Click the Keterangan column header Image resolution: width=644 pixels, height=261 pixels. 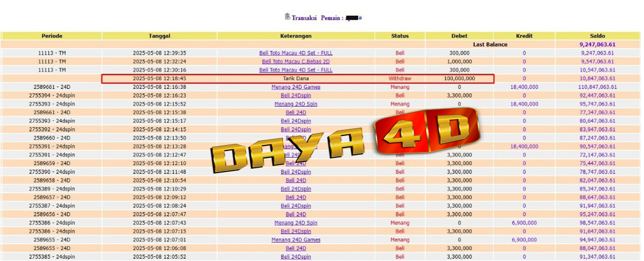pyautogui.click(x=296, y=36)
